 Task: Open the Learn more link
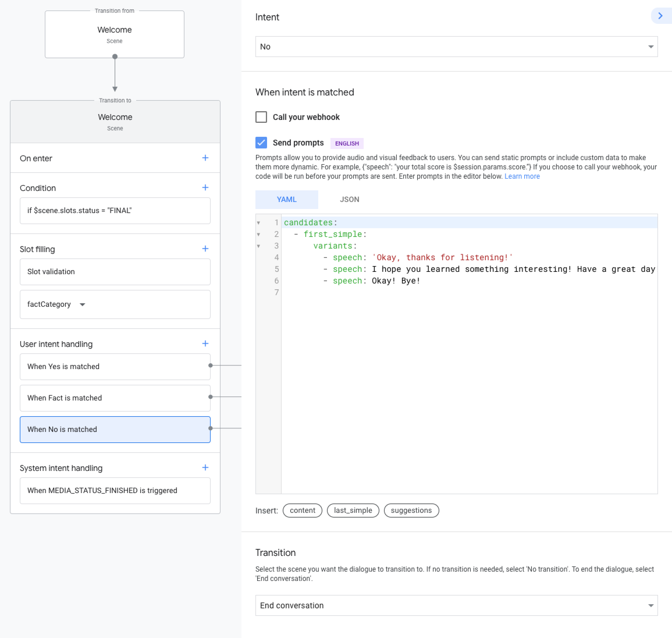pyautogui.click(x=522, y=176)
